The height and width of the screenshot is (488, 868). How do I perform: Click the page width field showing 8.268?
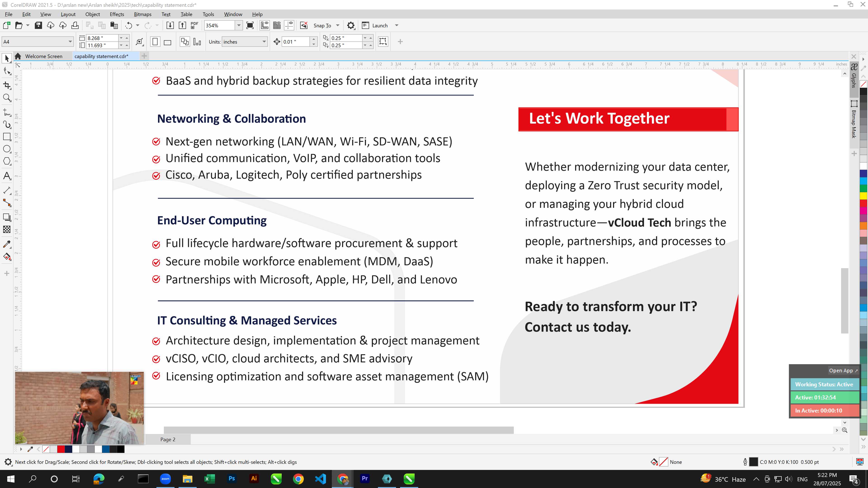pos(102,38)
